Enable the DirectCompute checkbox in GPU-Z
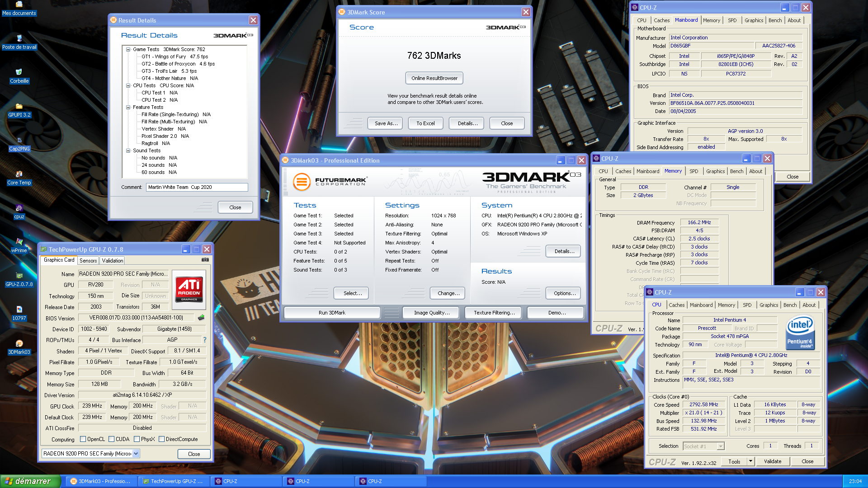The width and height of the screenshot is (868, 488). (161, 439)
